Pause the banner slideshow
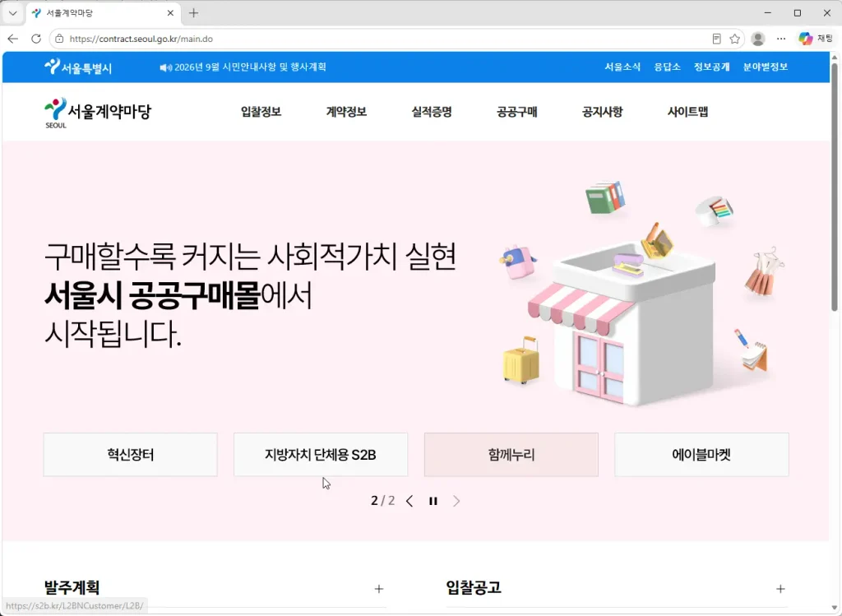842x616 pixels. pos(433,501)
